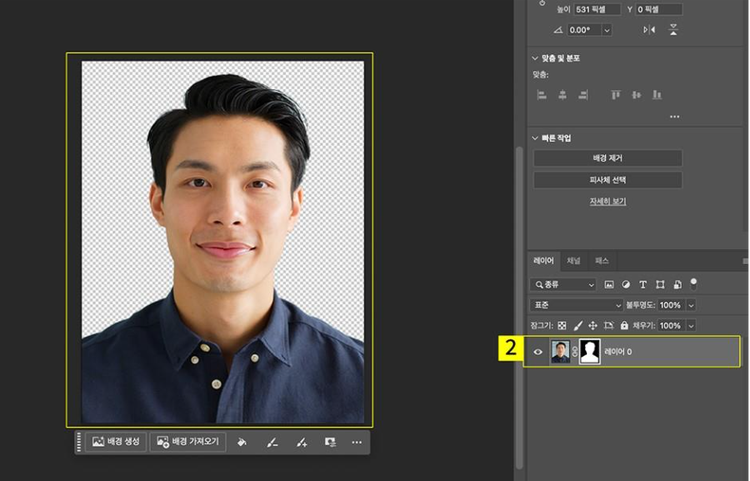The image size is (750, 481).
Task: Switch to the 패스 tab
Action: click(601, 260)
